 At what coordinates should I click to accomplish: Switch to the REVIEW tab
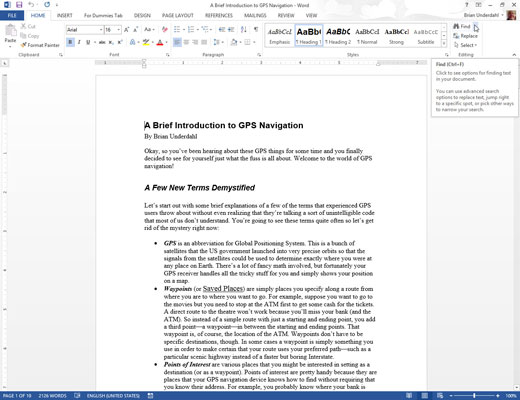coord(286,15)
